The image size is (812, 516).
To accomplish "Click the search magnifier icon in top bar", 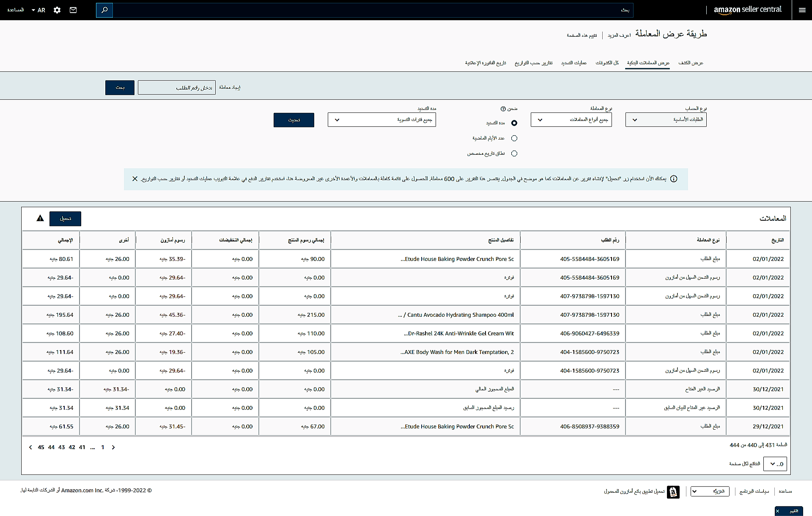I will [104, 10].
